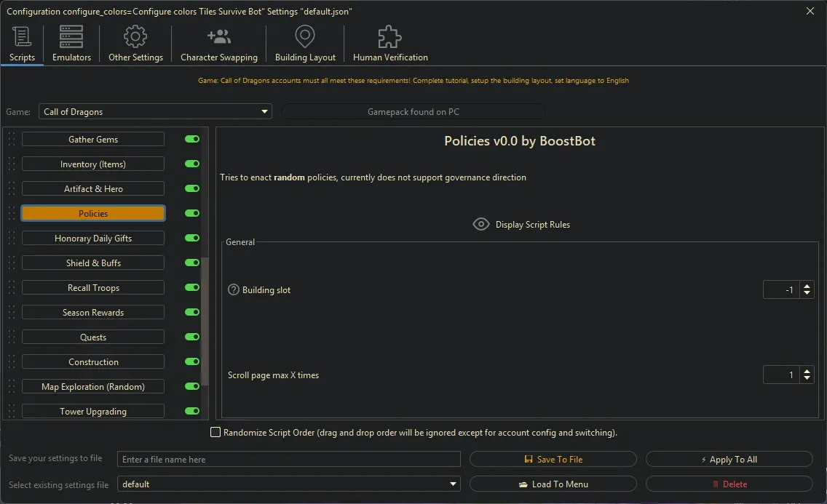Open the Emulators section icon

(x=71, y=36)
